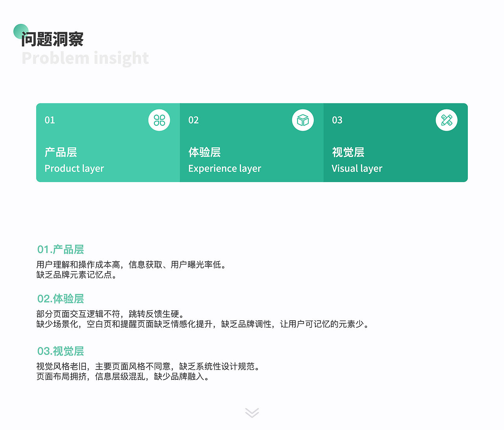This screenshot has height=430, width=504.
Task: Click the faded "Problem insight" subtitle
Action: [85, 58]
